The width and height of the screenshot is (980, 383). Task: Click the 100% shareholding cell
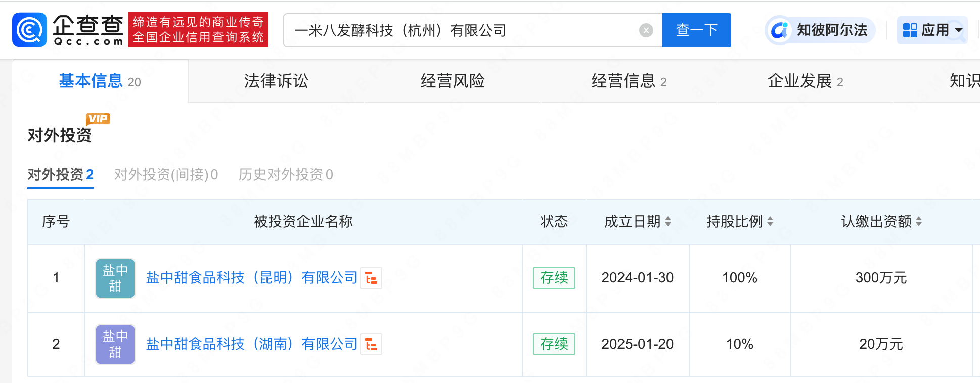740,278
